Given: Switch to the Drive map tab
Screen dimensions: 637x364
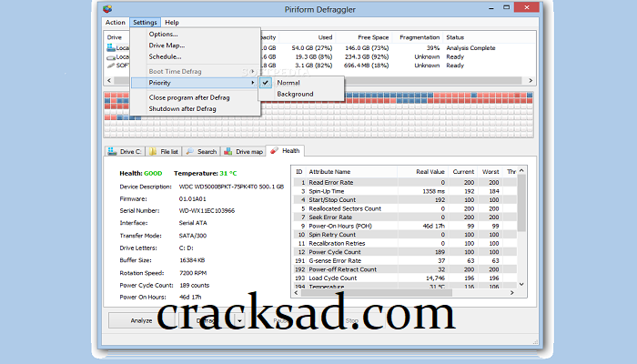Looking at the screenshot, I should pos(243,152).
